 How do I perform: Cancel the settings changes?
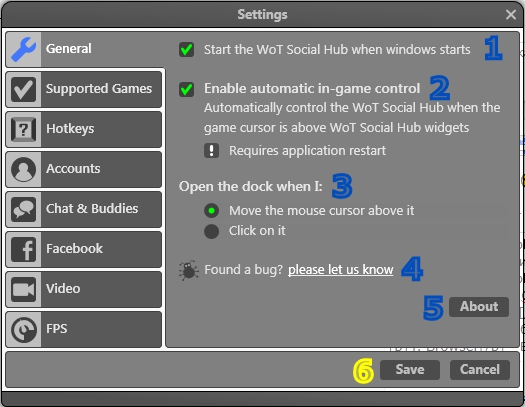(x=480, y=370)
